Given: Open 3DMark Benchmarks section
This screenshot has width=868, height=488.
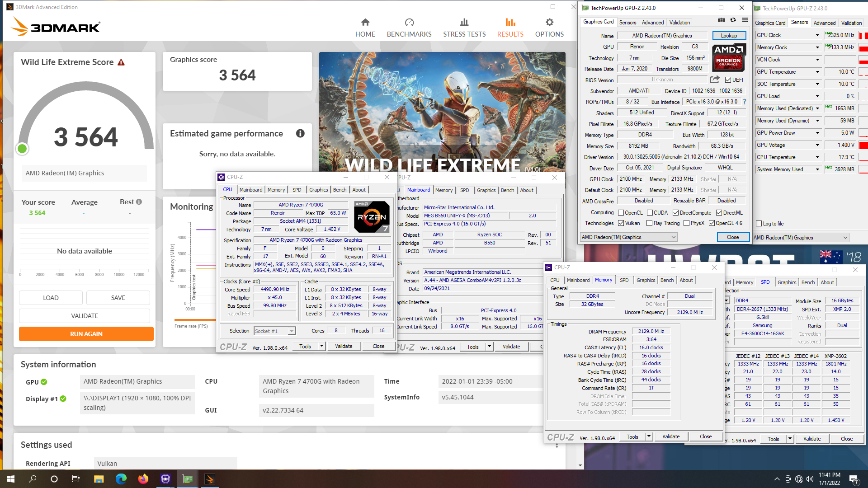Looking at the screenshot, I should pos(409,28).
